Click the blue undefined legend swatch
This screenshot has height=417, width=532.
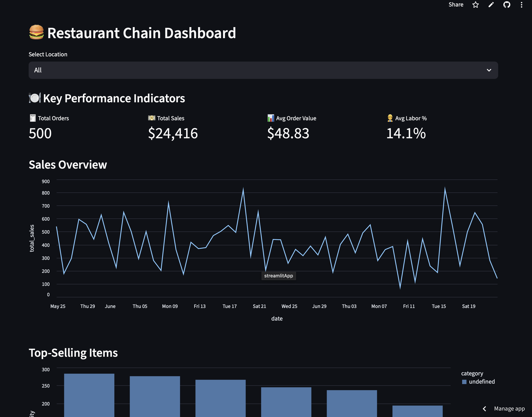(x=465, y=382)
